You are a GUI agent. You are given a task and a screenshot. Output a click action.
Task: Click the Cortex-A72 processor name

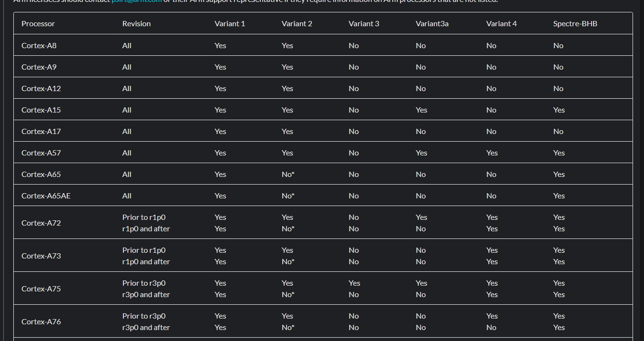click(41, 223)
